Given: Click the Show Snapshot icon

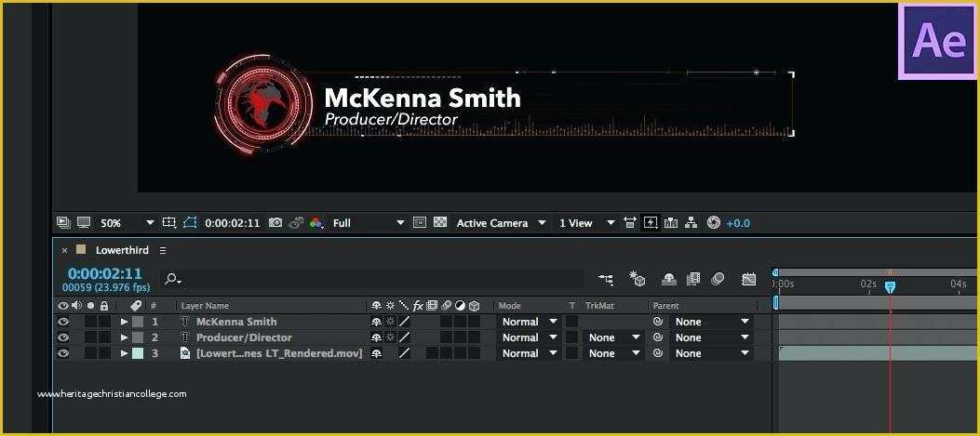Looking at the screenshot, I should pyautogui.click(x=296, y=222).
